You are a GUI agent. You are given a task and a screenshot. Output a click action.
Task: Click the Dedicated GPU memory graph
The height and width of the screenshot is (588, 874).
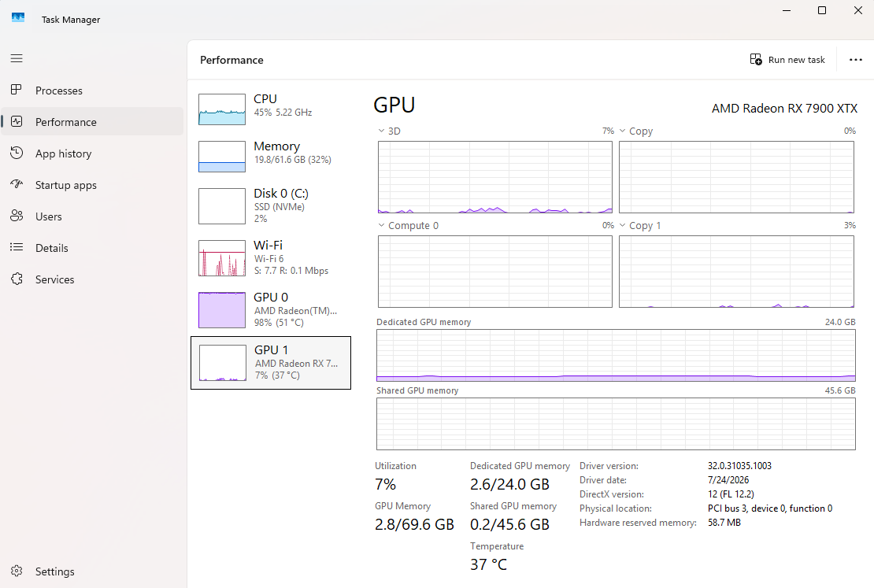click(616, 356)
